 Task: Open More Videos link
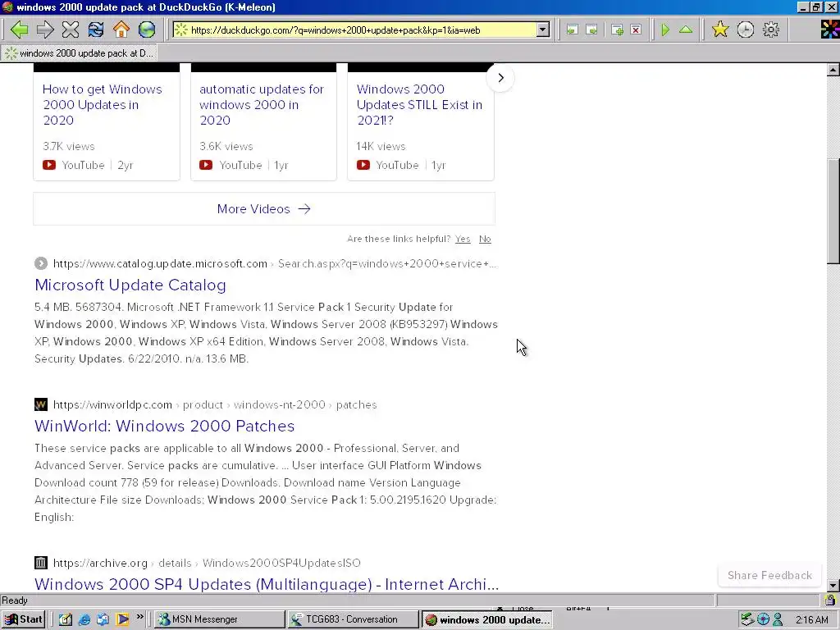click(x=263, y=209)
